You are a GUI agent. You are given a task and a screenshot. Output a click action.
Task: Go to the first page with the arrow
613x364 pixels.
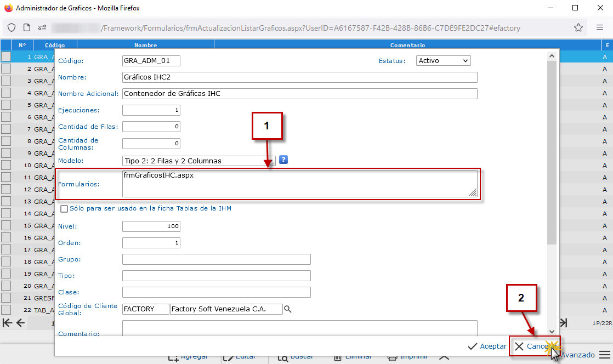pyautogui.click(x=7, y=322)
